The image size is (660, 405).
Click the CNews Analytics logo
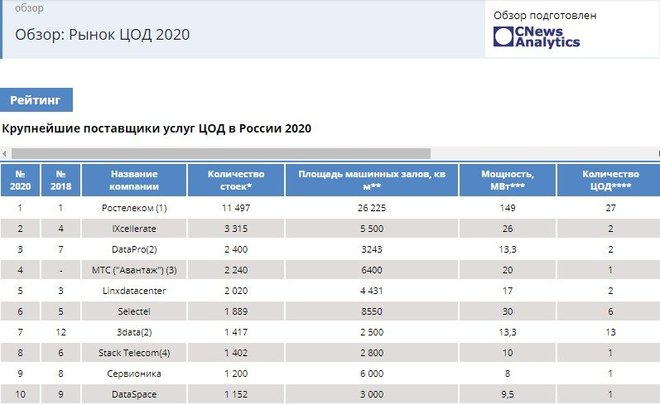click(x=535, y=37)
